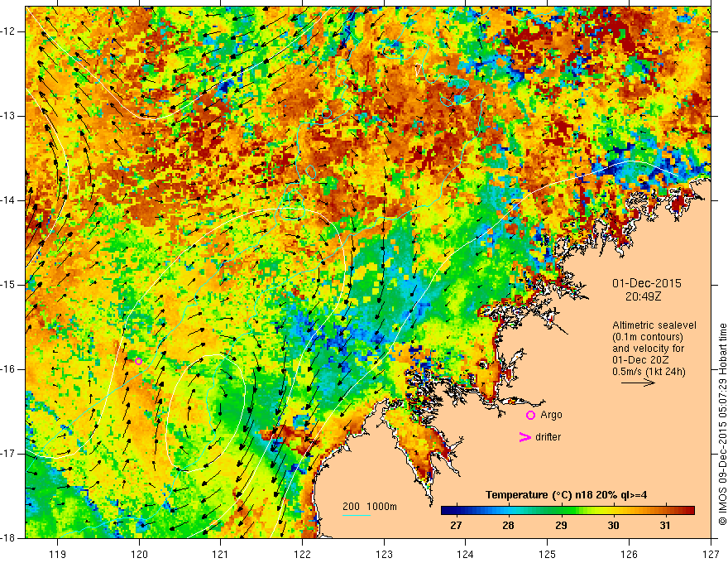Click latitude axis label '-15'
Image resolution: width=728 pixels, height=563 pixels.
[x=8, y=285]
